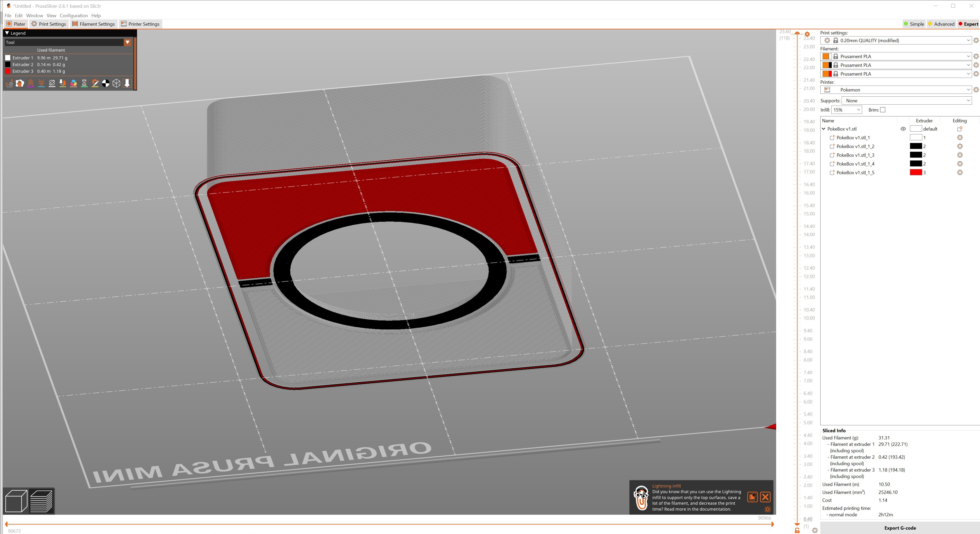The height and width of the screenshot is (534, 980).
Task: Open print settings tab via gear icon
Action: [976, 40]
